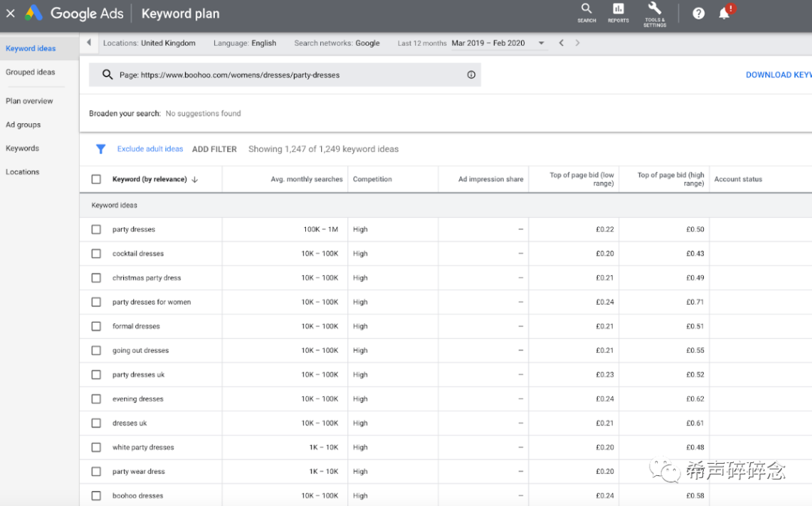This screenshot has width=812, height=506.
Task: Open the date range dropdown arrow
Action: click(541, 44)
